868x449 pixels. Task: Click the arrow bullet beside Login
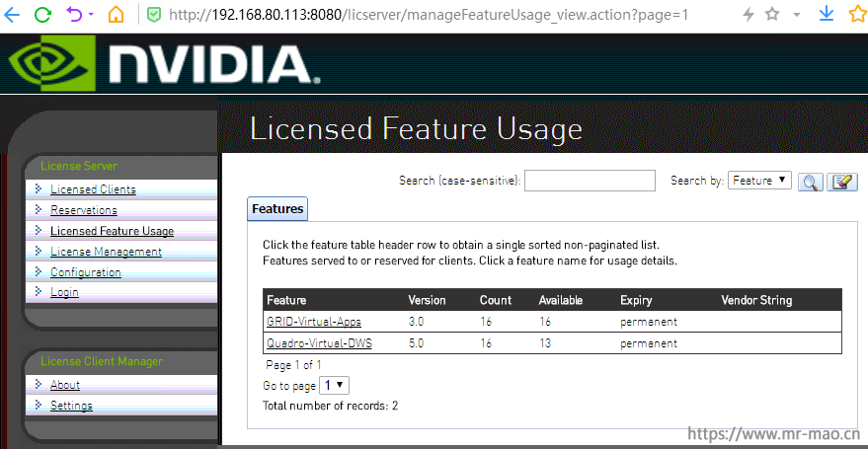pyautogui.click(x=39, y=291)
